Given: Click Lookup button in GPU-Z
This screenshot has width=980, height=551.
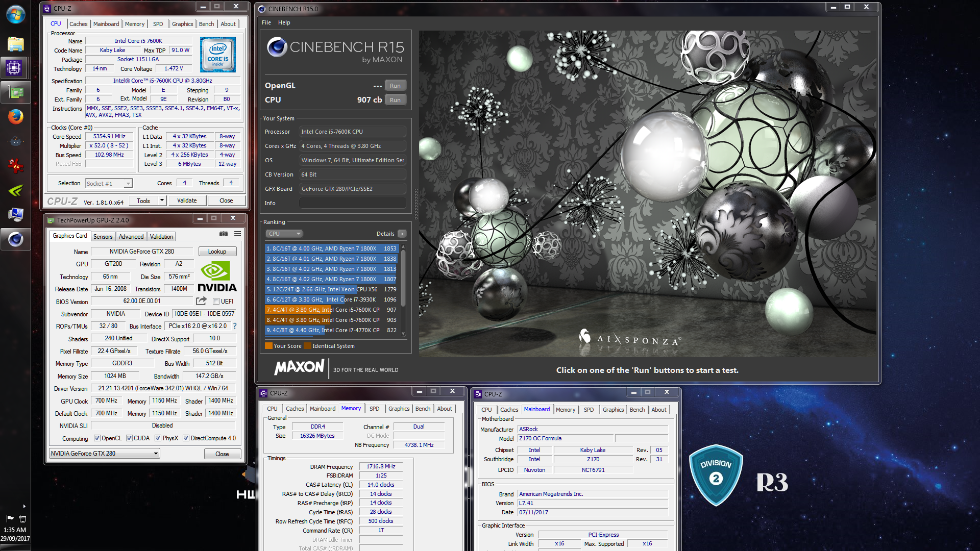Looking at the screenshot, I should click(217, 252).
